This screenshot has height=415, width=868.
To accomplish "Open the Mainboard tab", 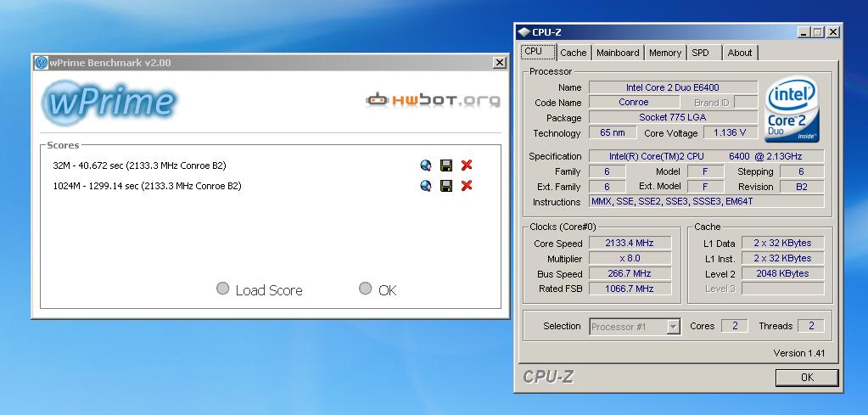I will click(x=618, y=53).
